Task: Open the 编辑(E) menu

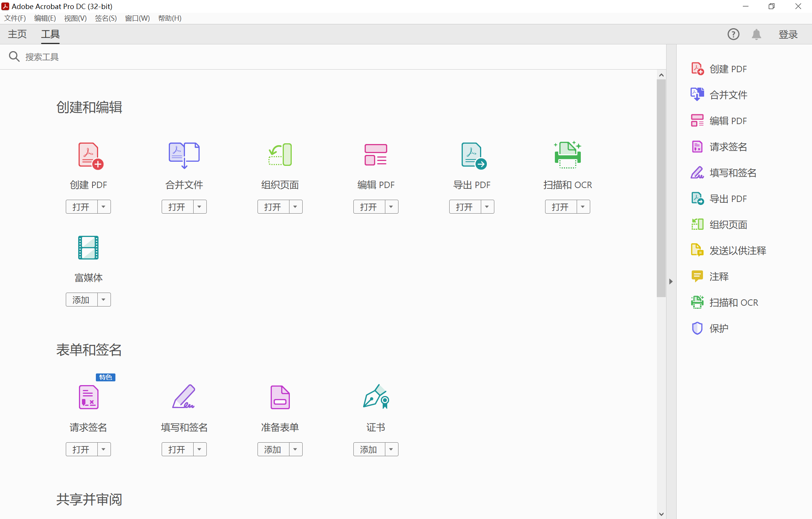Action: tap(45, 18)
